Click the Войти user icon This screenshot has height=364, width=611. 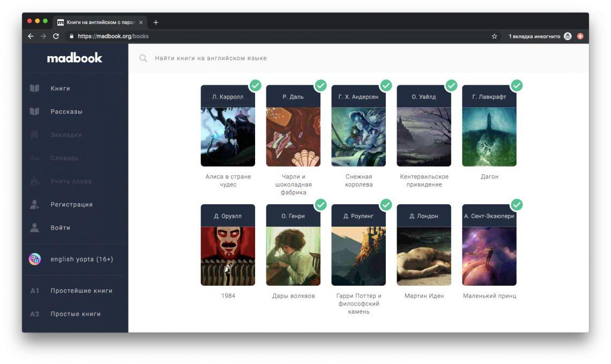coord(35,228)
